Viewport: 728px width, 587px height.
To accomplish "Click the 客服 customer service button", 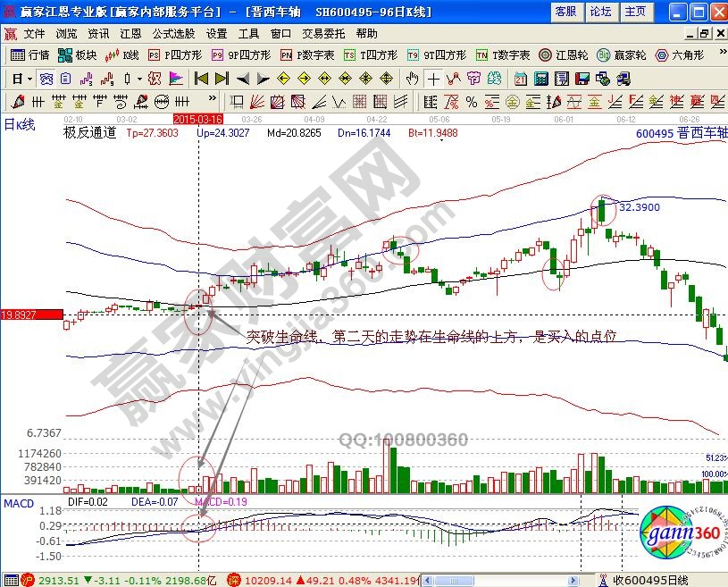I will pyautogui.click(x=566, y=11).
